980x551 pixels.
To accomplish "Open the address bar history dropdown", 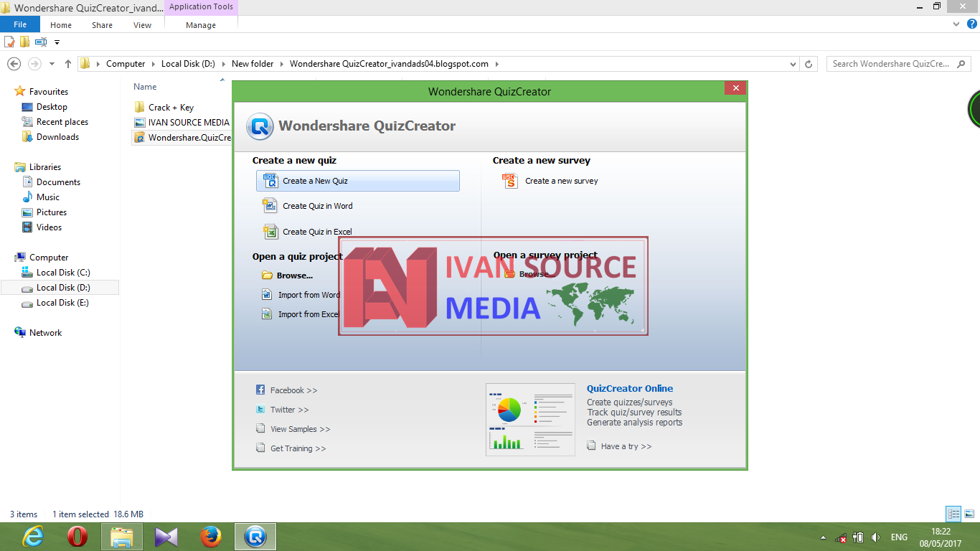I will coord(793,64).
